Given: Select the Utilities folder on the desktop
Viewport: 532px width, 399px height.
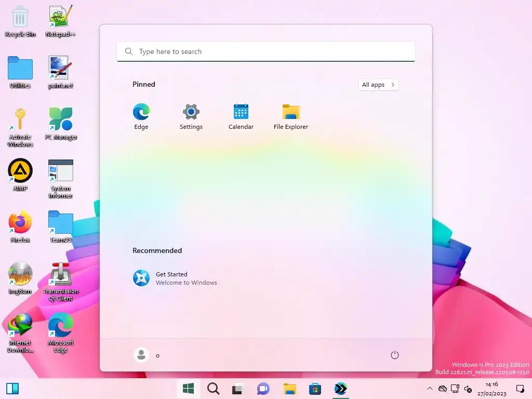Looking at the screenshot, I should (x=20, y=73).
